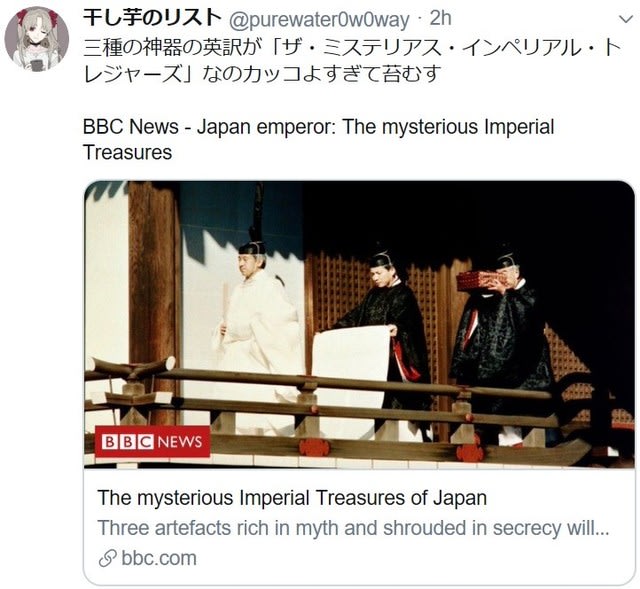Visit the bbc.com domain link
This screenshot has height=589, width=640.
(159, 558)
